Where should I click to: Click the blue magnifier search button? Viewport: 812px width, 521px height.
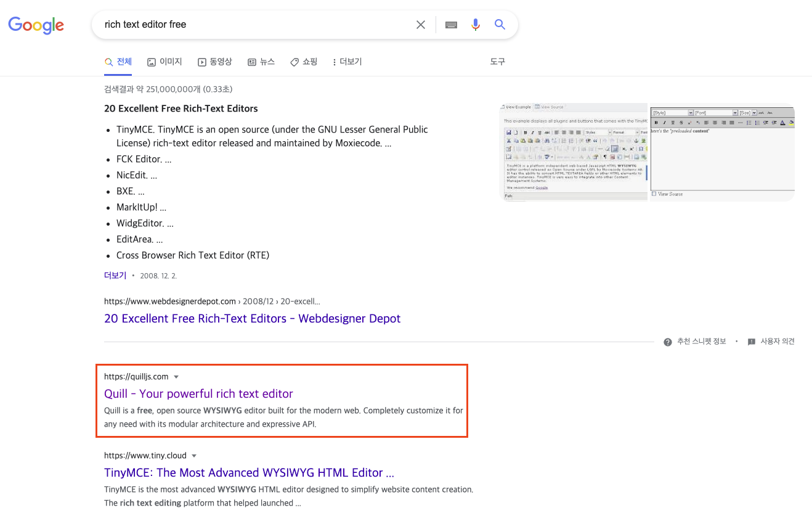500,25
